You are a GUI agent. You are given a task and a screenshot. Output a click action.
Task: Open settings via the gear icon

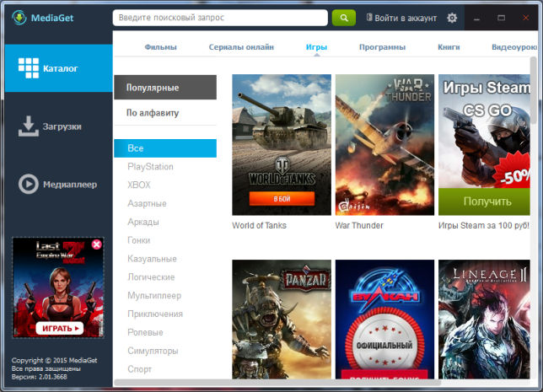point(452,18)
